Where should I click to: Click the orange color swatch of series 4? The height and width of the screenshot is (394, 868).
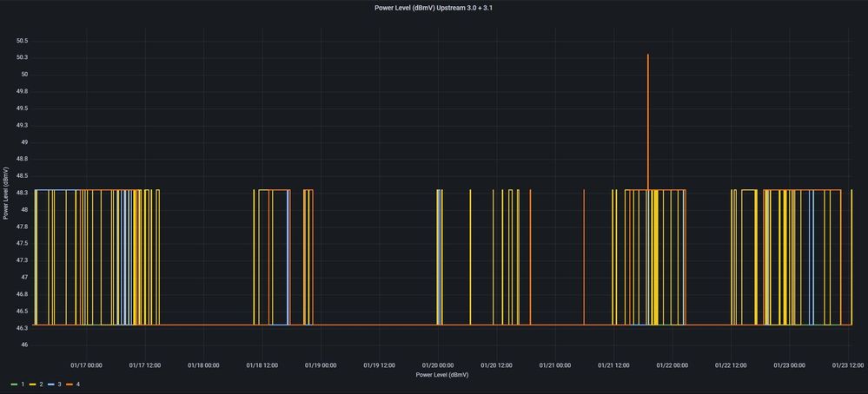(70, 384)
